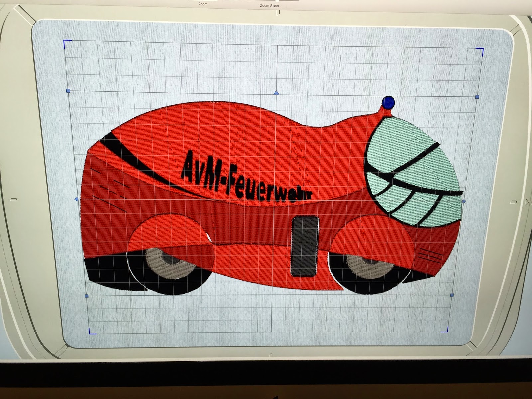This screenshot has height=399, width=532.
Task: Select the upper-left square resize handle
Action: click(68, 90)
